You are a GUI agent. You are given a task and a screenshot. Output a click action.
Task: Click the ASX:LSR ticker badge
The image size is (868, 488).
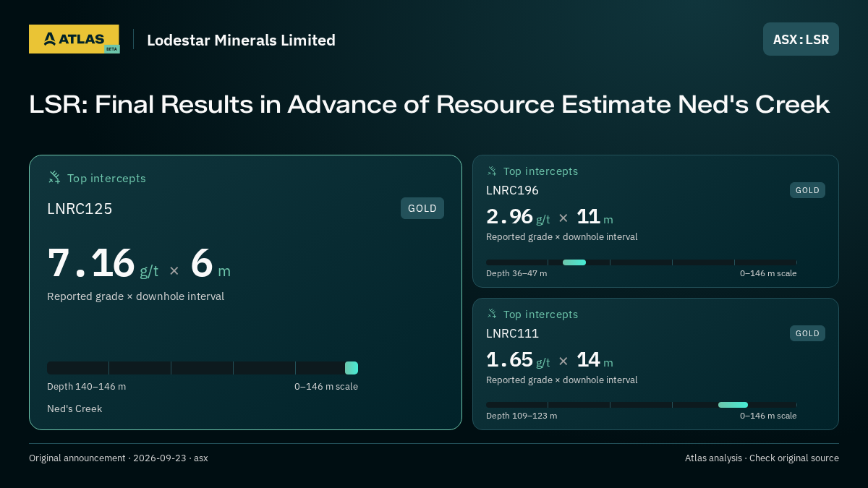point(801,39)
